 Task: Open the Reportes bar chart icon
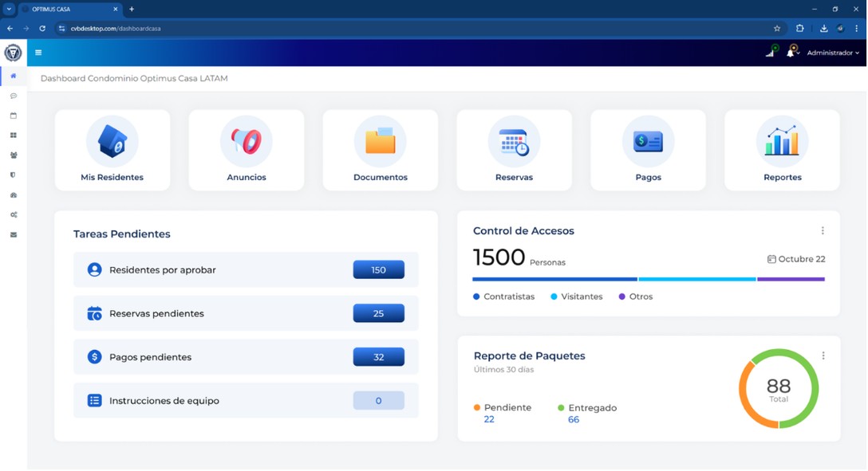[x=782, y=141]
